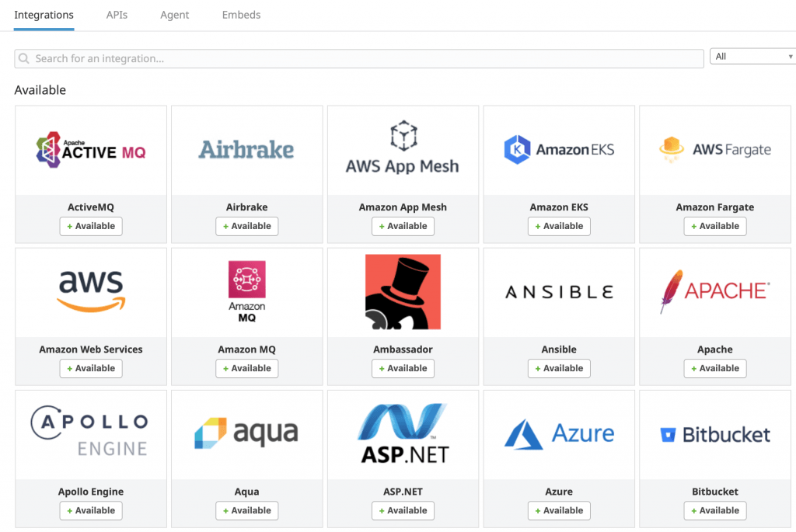Screen dimensions: 796x532
Task: Click the ASP.NET name label
Action: [403, 492]
